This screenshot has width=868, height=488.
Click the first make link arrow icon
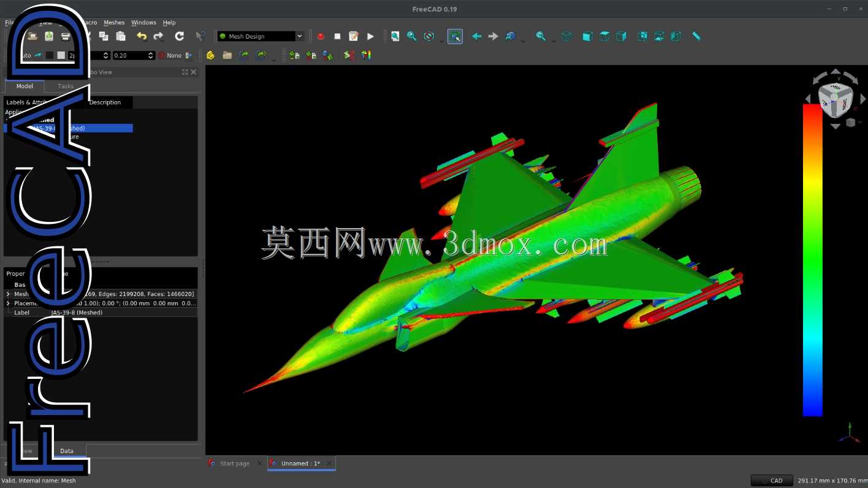244,55
